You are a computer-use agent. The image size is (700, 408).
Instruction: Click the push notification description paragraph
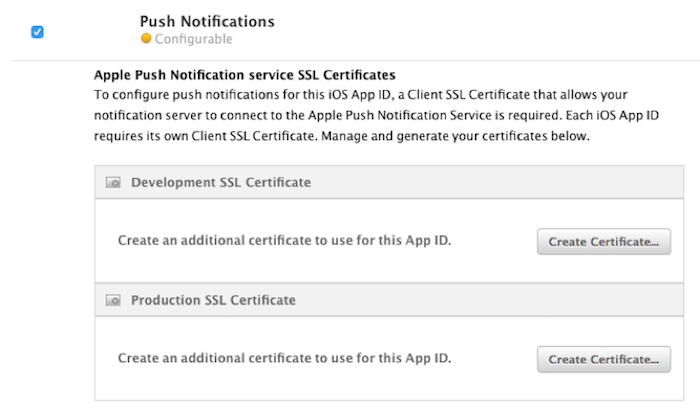[376, 115]
